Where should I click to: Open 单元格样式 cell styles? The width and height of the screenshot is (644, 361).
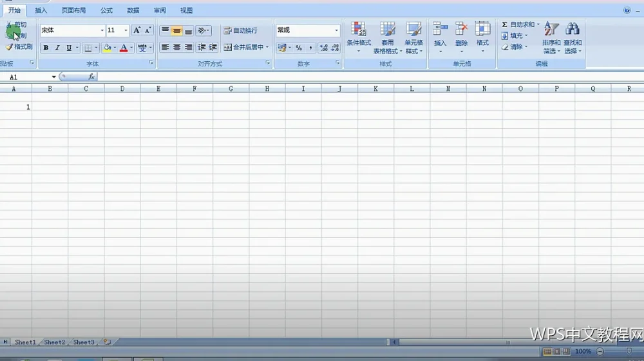pos(413,37)
